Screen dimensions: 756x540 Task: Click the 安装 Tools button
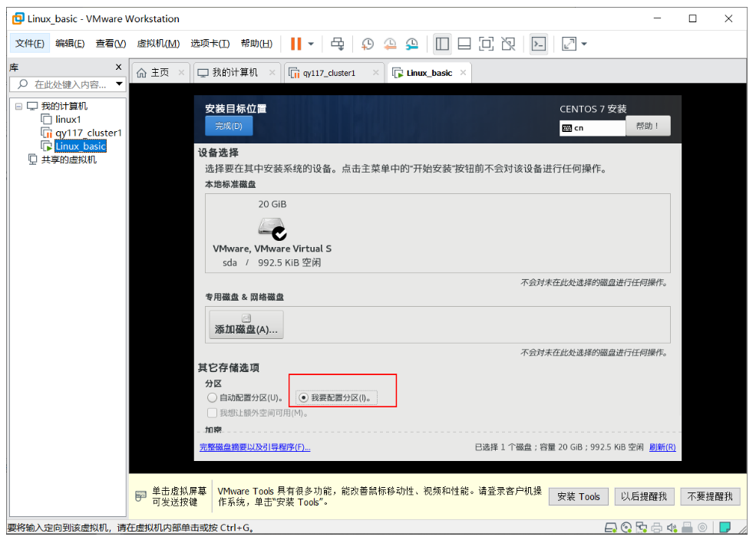579,496
